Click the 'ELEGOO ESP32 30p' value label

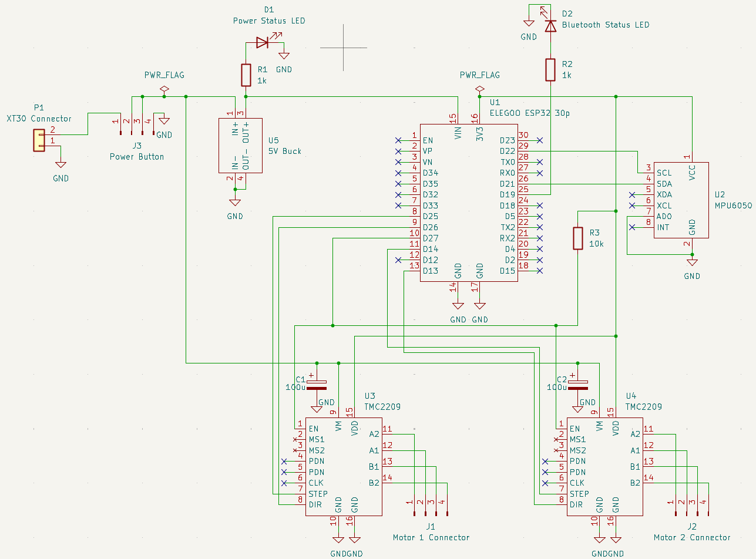click(529, 113)
